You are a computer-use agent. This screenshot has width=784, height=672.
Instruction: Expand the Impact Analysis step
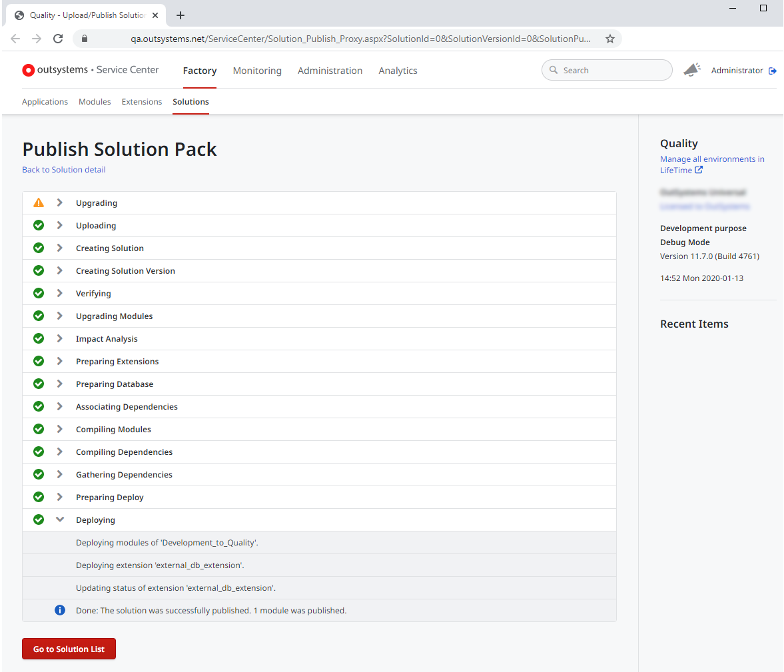(x=60, y=338)
